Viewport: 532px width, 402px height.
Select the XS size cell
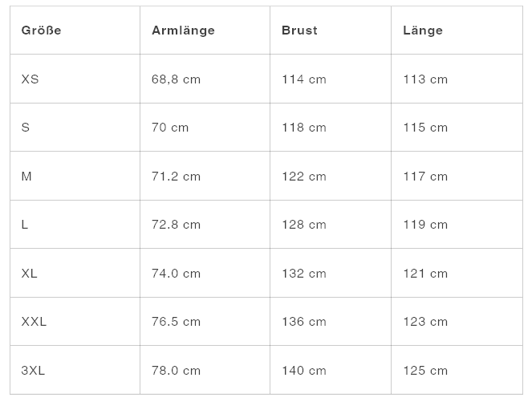30,79
